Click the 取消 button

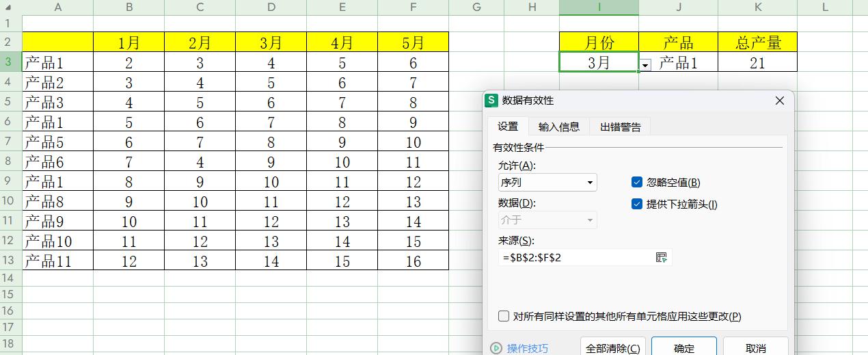click(x=756, y=347)
